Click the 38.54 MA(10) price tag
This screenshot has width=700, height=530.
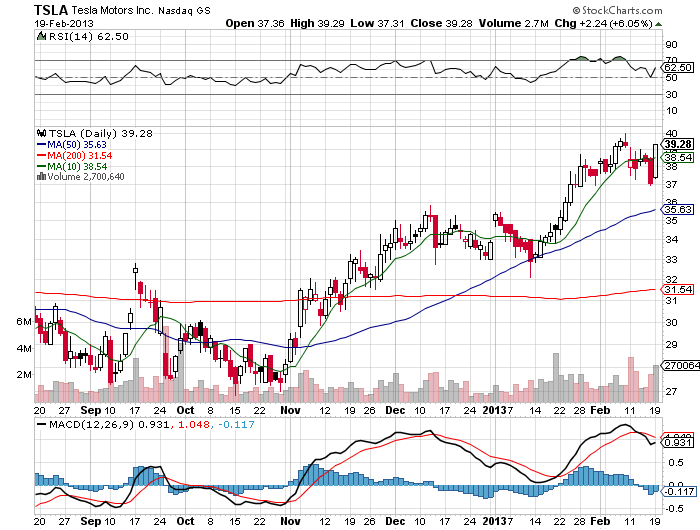pyautogui.click(x=678, y=157)
